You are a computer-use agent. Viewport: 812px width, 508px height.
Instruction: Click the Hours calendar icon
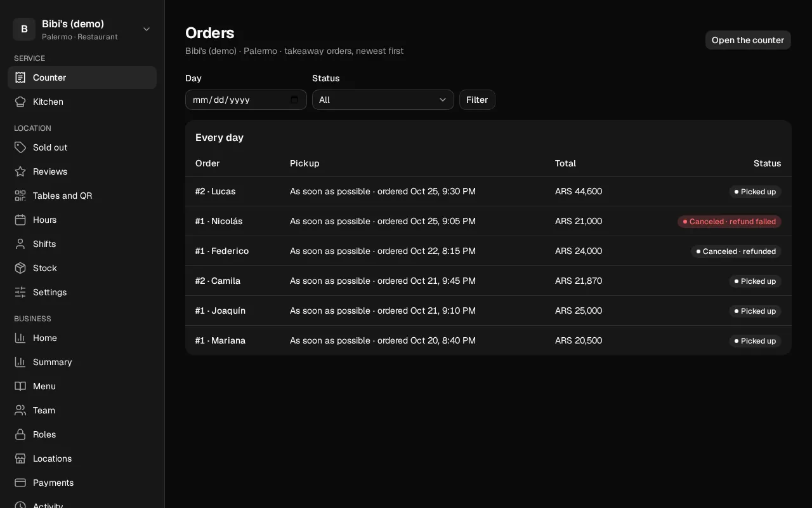20,220
